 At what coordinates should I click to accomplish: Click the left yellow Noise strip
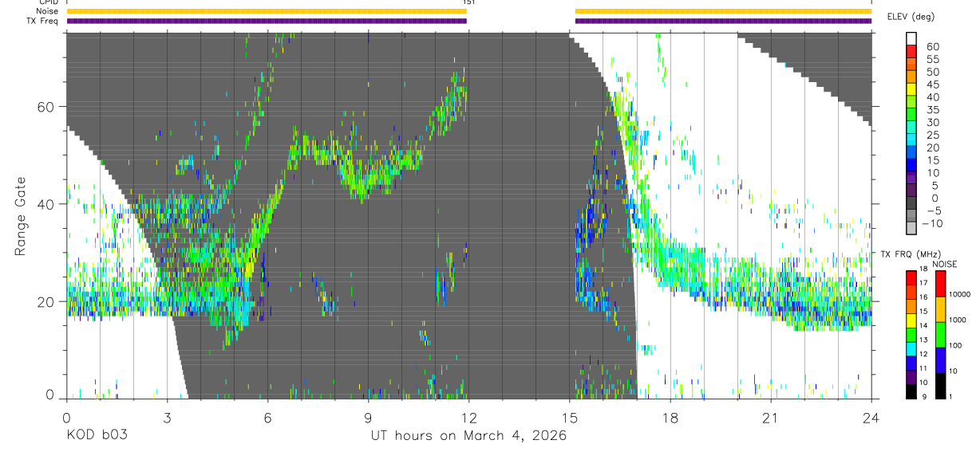[x=267, y=11]
